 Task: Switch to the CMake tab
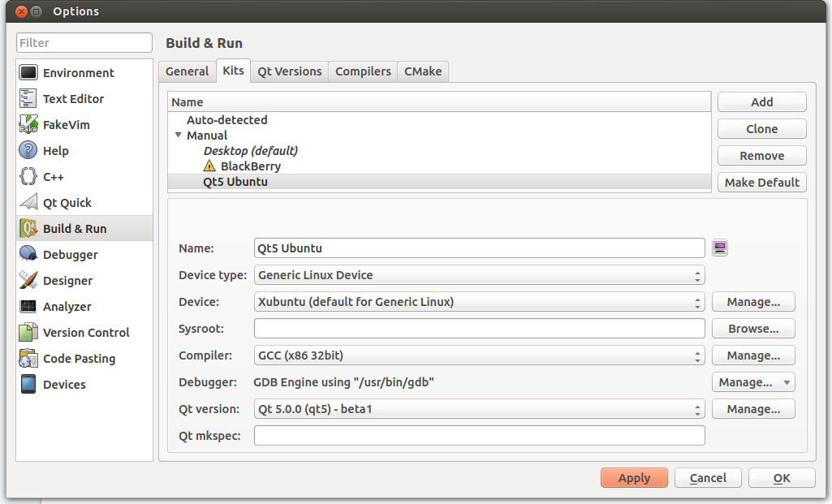(x=423, y=71)
